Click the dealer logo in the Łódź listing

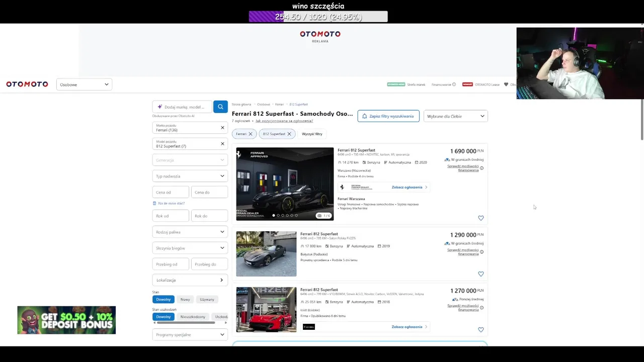coord(309,327)
